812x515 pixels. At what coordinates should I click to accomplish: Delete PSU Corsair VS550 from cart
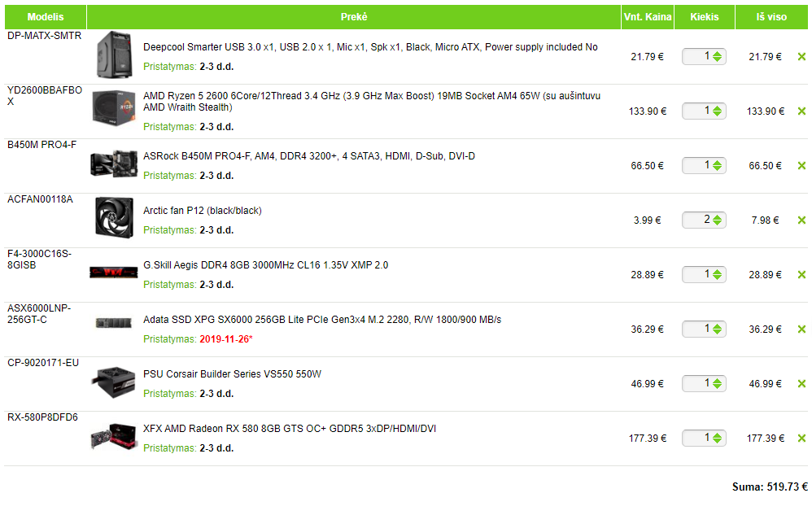(801, 384)
